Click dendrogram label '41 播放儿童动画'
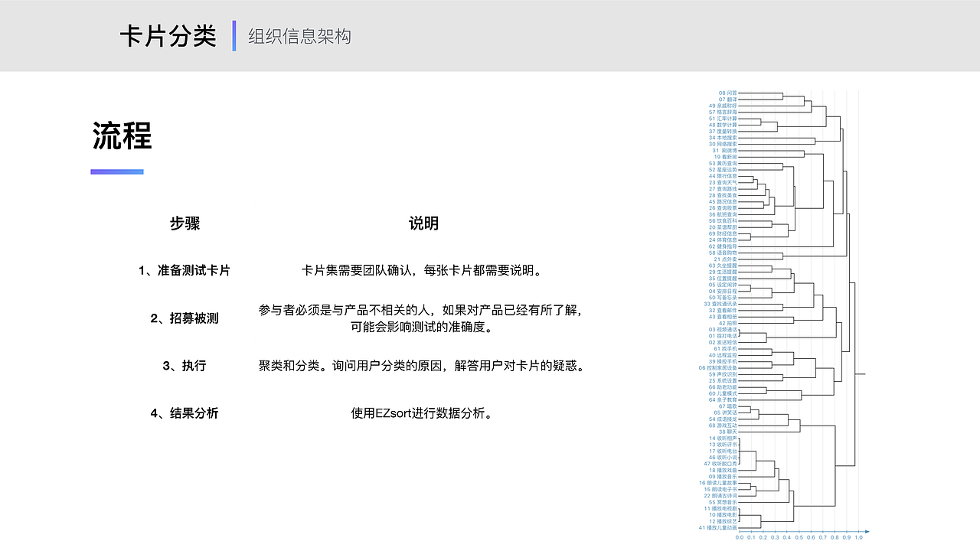Screen dimensions: 980x551 point(718,527)
